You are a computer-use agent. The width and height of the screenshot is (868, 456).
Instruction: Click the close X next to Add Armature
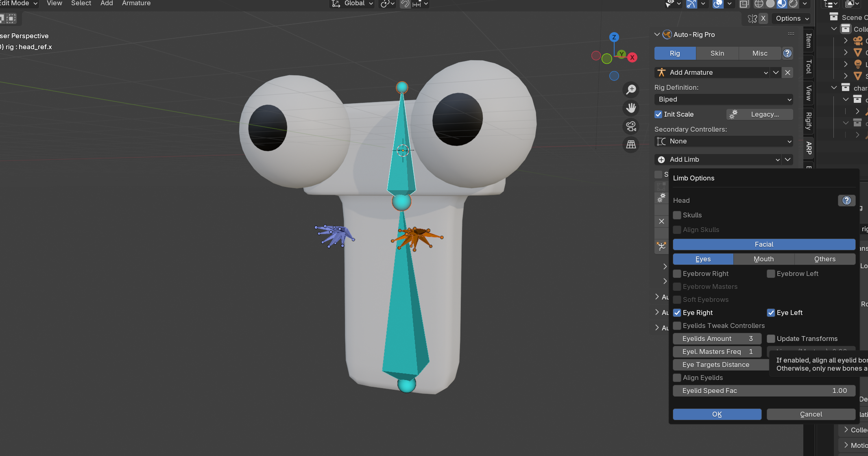click(x=787, y=72)
